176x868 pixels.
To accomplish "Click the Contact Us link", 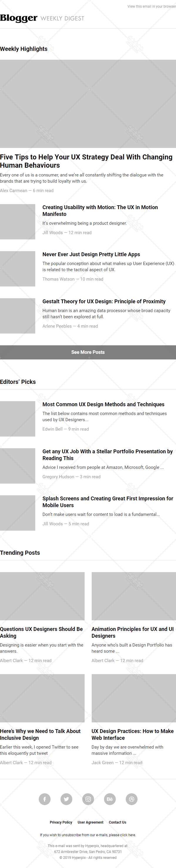I will (x=118, y=822).
